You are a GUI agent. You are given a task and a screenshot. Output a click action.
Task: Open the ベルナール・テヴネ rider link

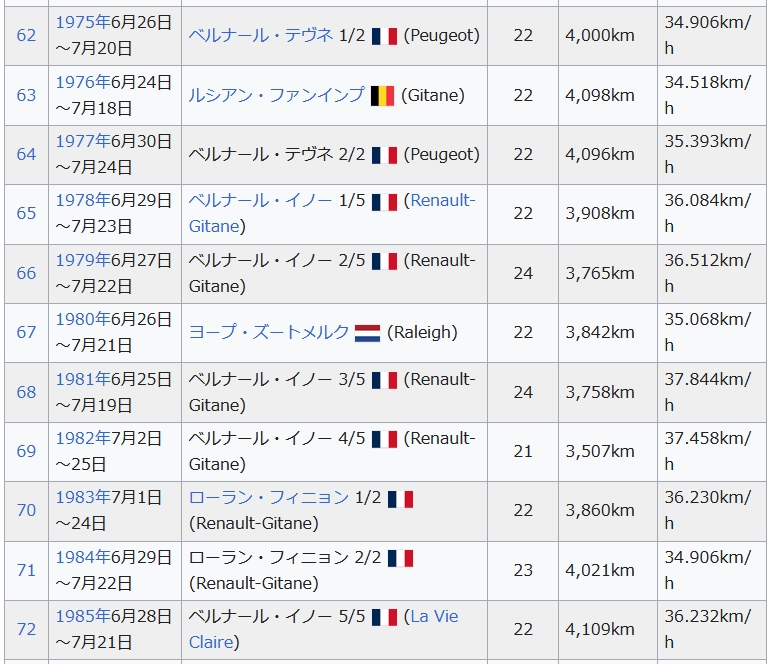coord(261,35)
